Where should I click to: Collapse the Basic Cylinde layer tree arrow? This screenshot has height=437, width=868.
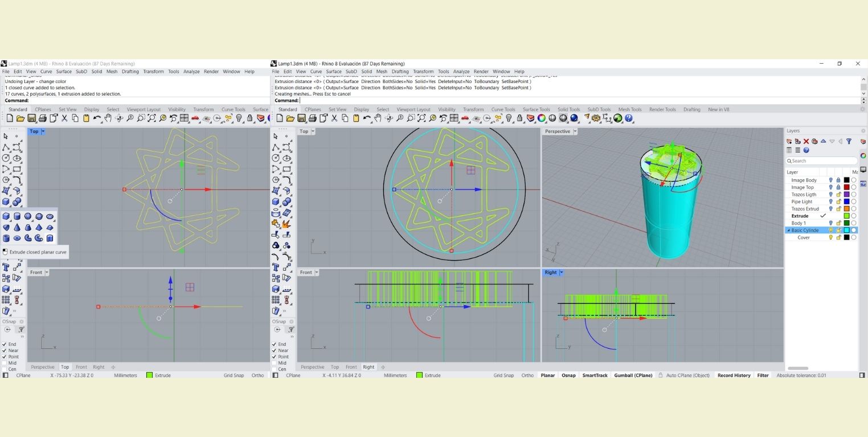[788, 230]
